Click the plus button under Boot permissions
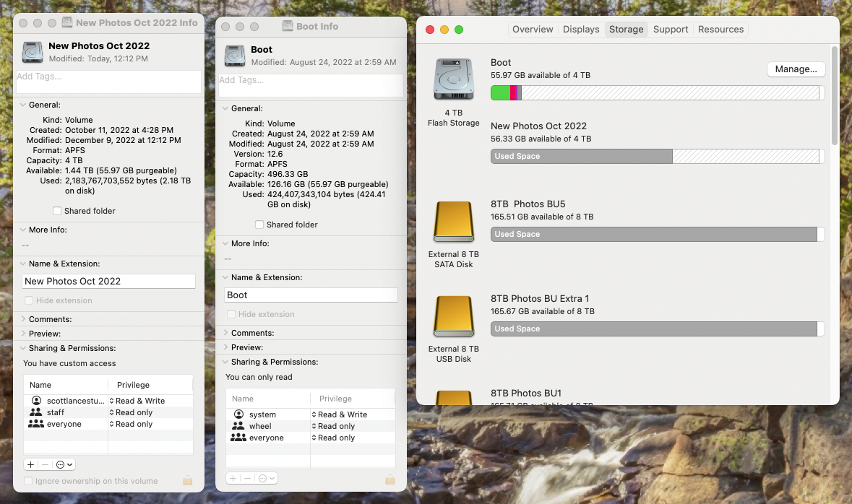Image resolution: width=852 pixels, height=504 pixels. 233,478
